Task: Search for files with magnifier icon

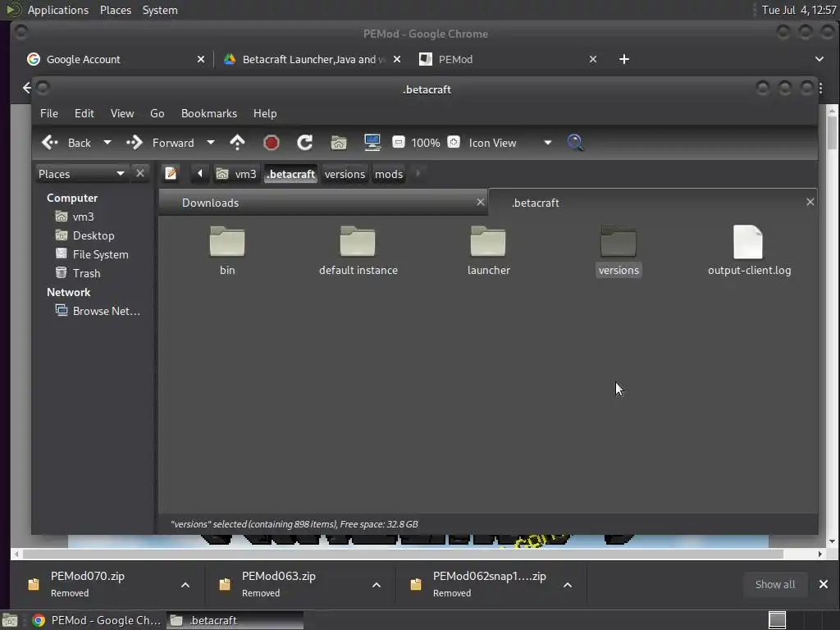Action: coord(575,143)
